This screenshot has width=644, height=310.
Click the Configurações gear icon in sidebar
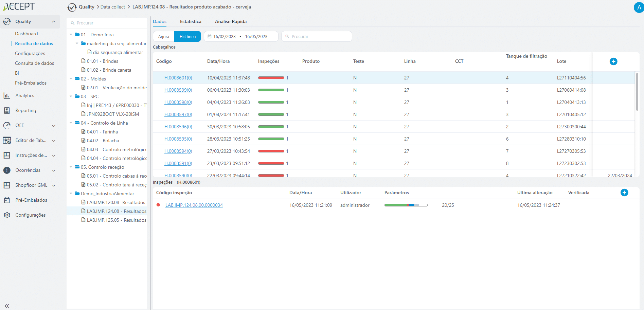tap(7, 215)
